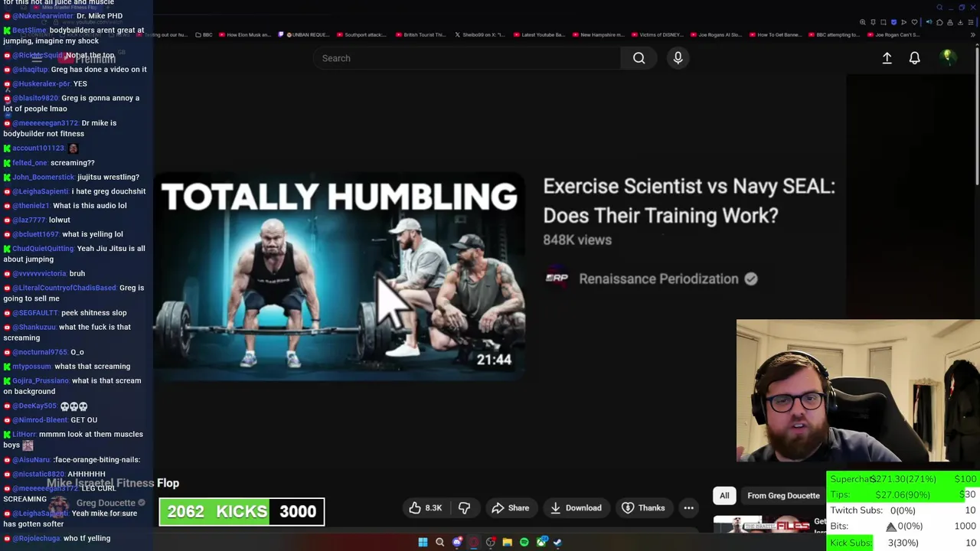Open the Joe Rogan Can't S bookmark
Image resolution: width=980 pixels, height=551 pixels.
(893, 34)
